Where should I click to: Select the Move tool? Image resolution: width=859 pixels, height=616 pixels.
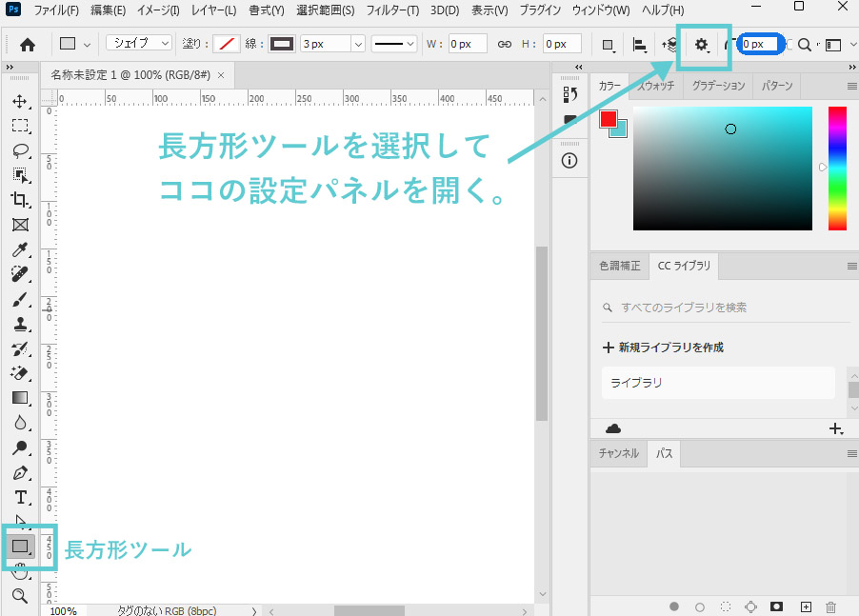point(19,101)
